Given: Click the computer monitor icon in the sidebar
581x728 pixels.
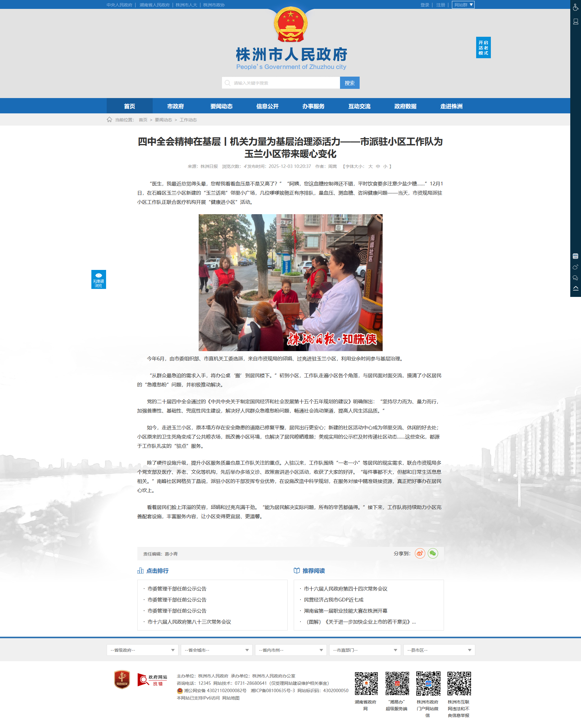Looking at the screenshot, I should 575,22.
